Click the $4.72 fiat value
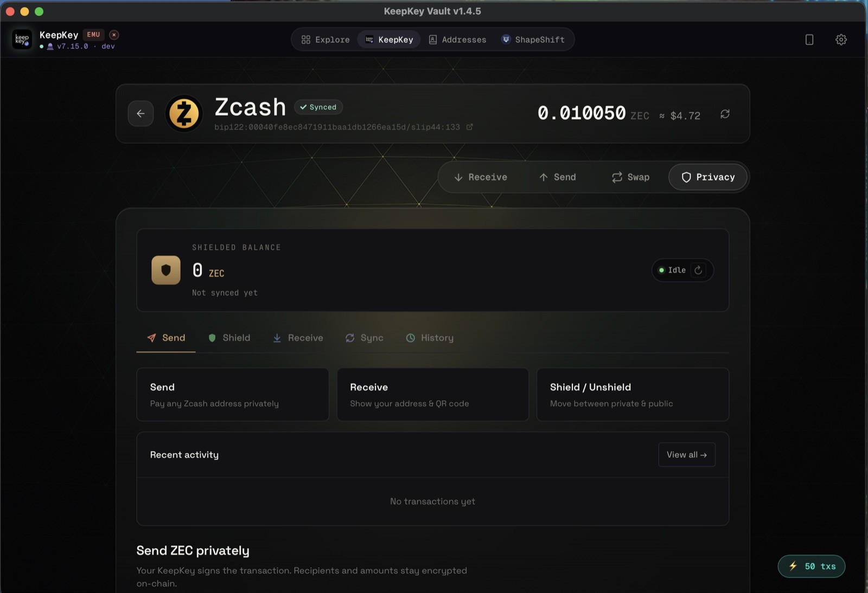868x593 pixels. (685, 115)
